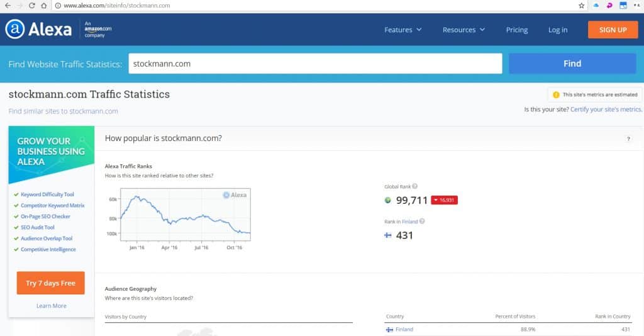Image resolution: width=644 pixels, height=336 pixels.
Task: Reload the page with refresh icon
Action: (31, 5)
